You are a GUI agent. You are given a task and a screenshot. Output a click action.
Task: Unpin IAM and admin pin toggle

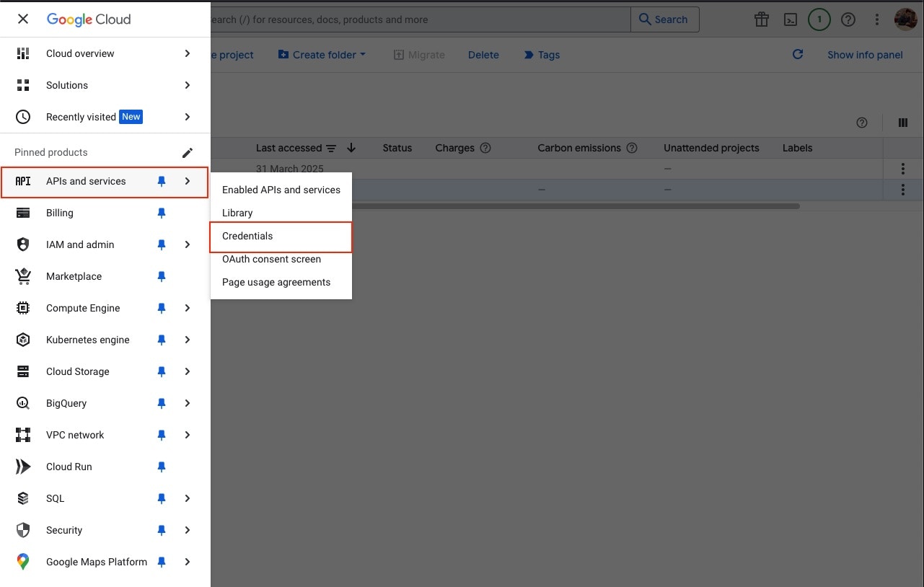(x=162, y=245)
